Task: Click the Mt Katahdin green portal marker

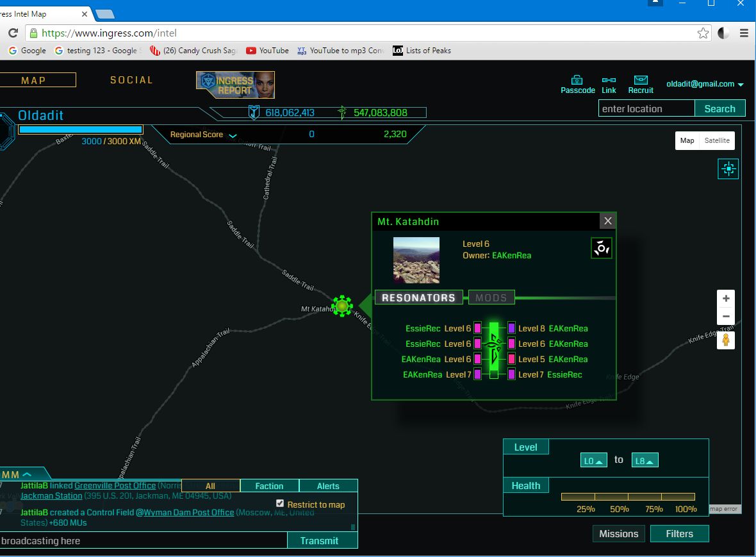Action: pyautogui.click(x=342, y=306)
